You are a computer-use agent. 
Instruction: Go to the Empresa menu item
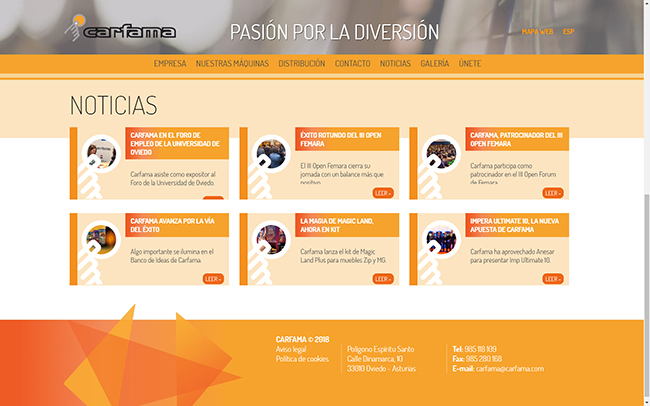coord(170,64)
